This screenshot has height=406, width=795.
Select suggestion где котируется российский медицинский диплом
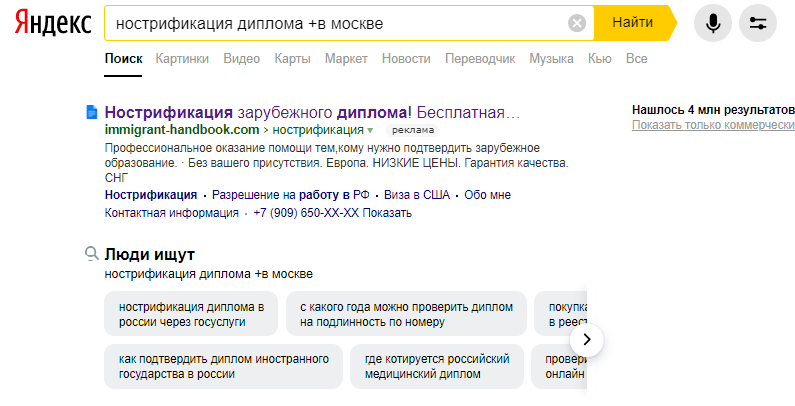click(x=437, y=366)
